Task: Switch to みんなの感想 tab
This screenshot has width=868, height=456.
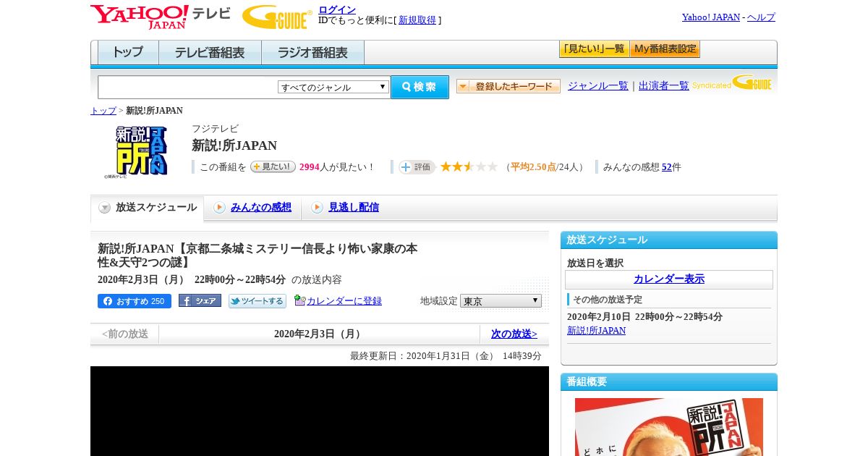Action: (x=261, y=208)
